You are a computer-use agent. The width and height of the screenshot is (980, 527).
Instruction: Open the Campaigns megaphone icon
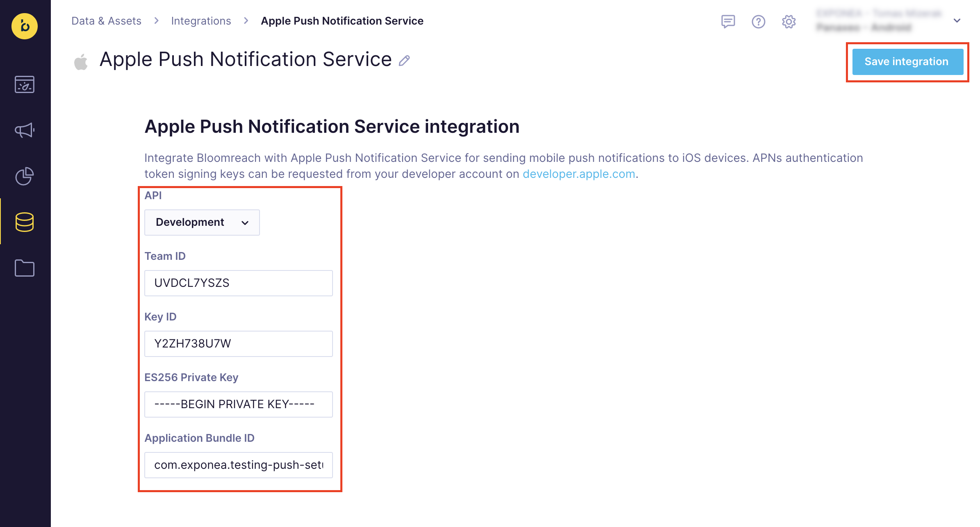pos(25,130)
